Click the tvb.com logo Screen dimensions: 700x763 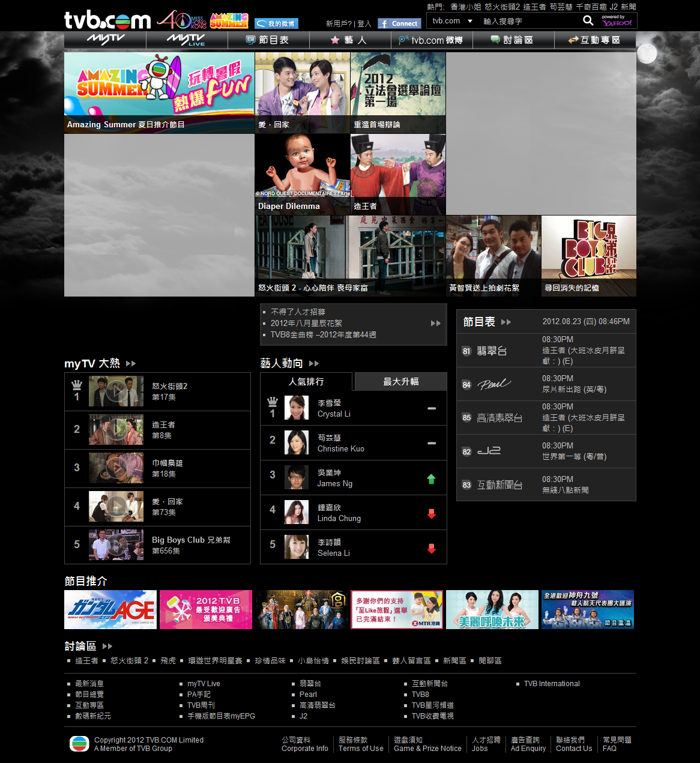[107, 20]
